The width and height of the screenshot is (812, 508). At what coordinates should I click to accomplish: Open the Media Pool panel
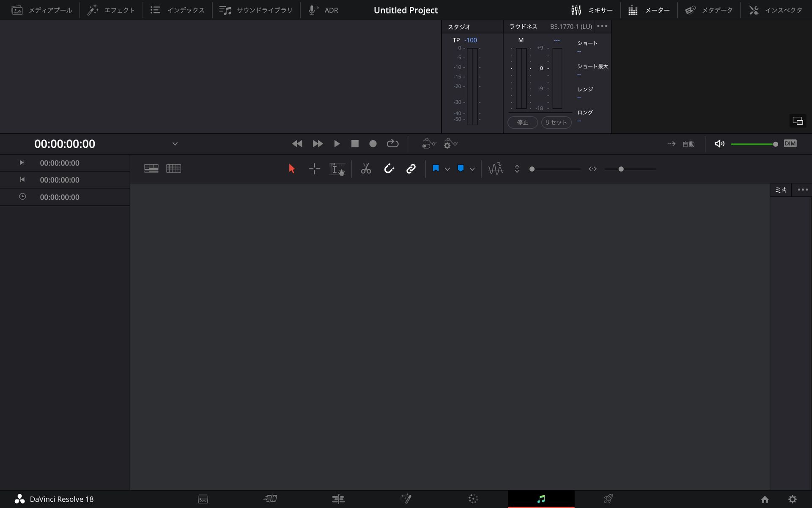coord(41,10)
